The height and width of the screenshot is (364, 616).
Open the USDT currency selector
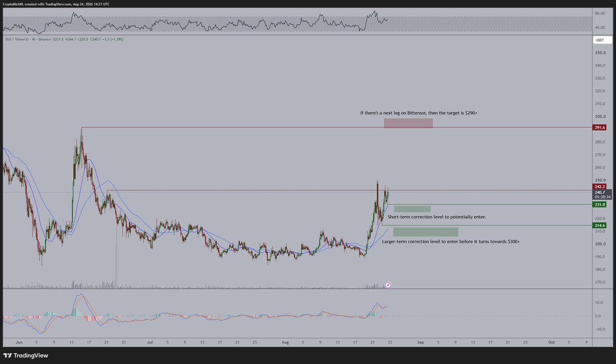[600, 40]
